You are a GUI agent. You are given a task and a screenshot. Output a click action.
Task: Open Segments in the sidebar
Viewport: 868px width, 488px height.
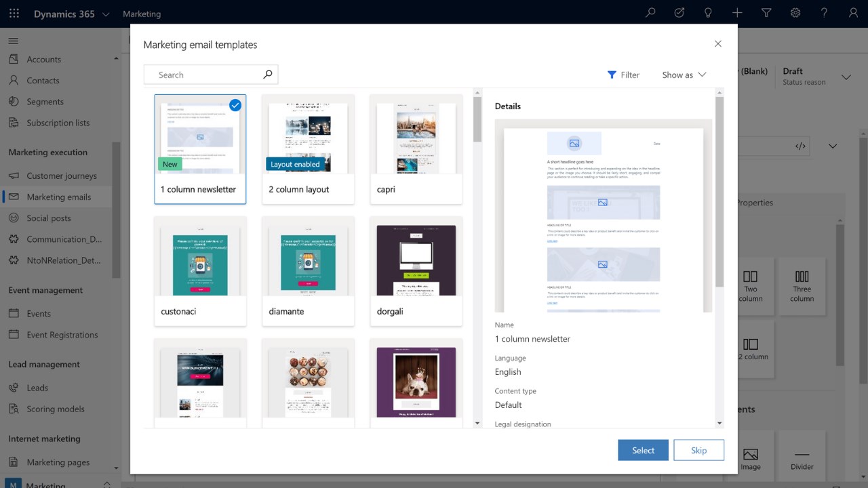pyautogui.click(x=45, y=102)
